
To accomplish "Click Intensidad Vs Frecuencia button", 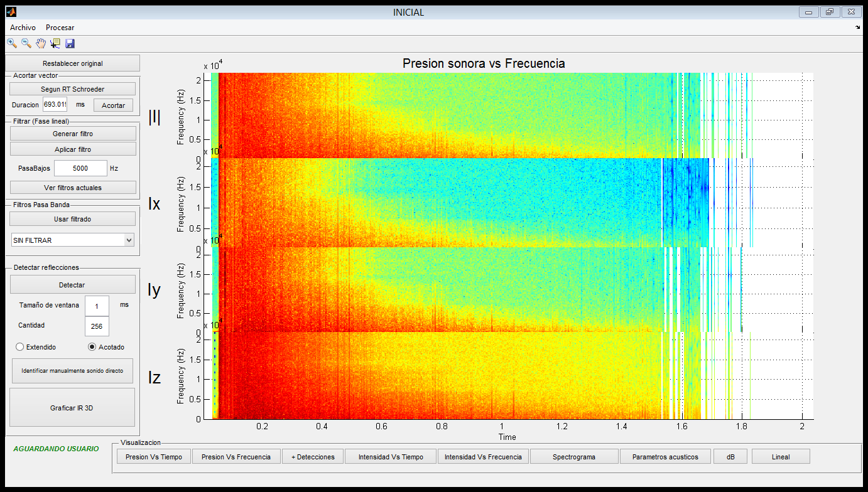I will [483, 457].
